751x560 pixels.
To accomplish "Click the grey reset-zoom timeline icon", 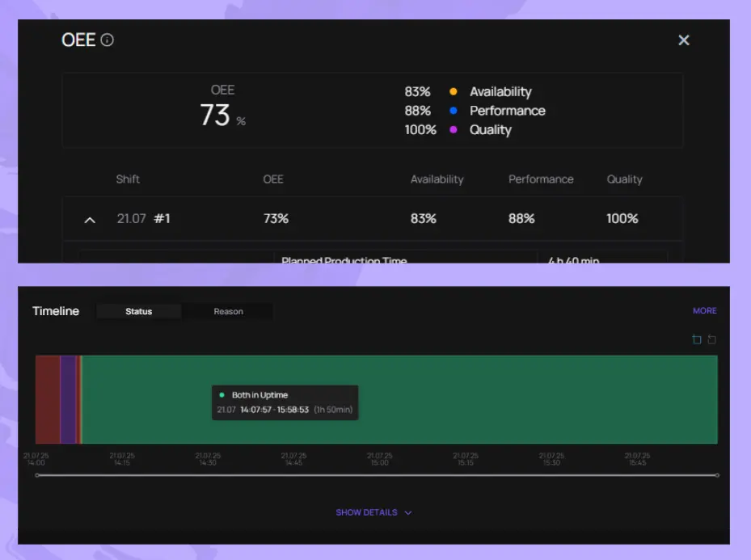I will pos(711,339).
